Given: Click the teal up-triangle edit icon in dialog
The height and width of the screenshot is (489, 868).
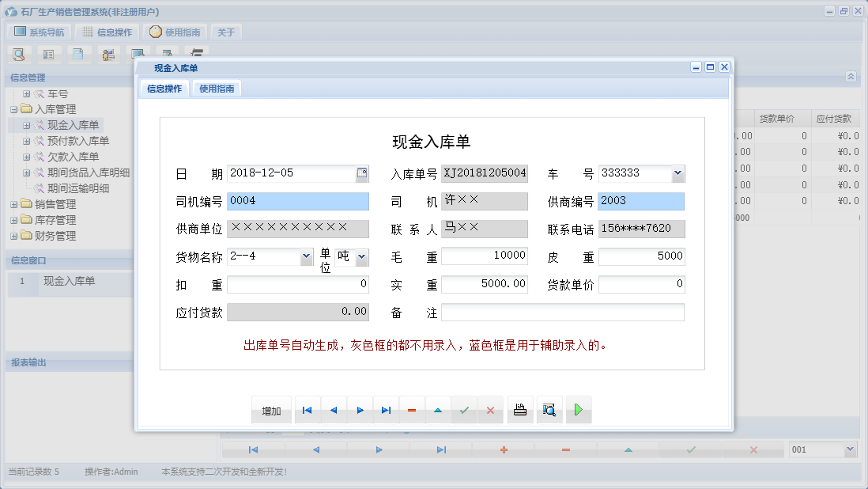Looking at the screenshot, I should click(x=438, y=410).
